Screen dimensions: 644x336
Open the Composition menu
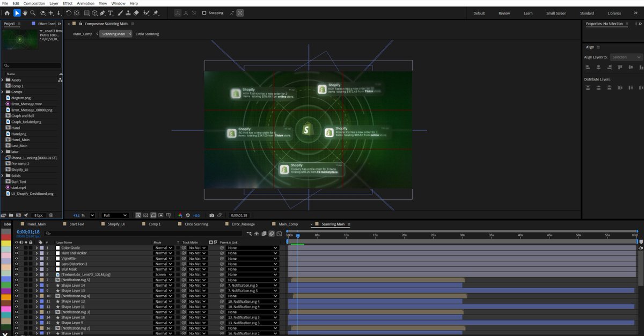click(x=34, y=3)
